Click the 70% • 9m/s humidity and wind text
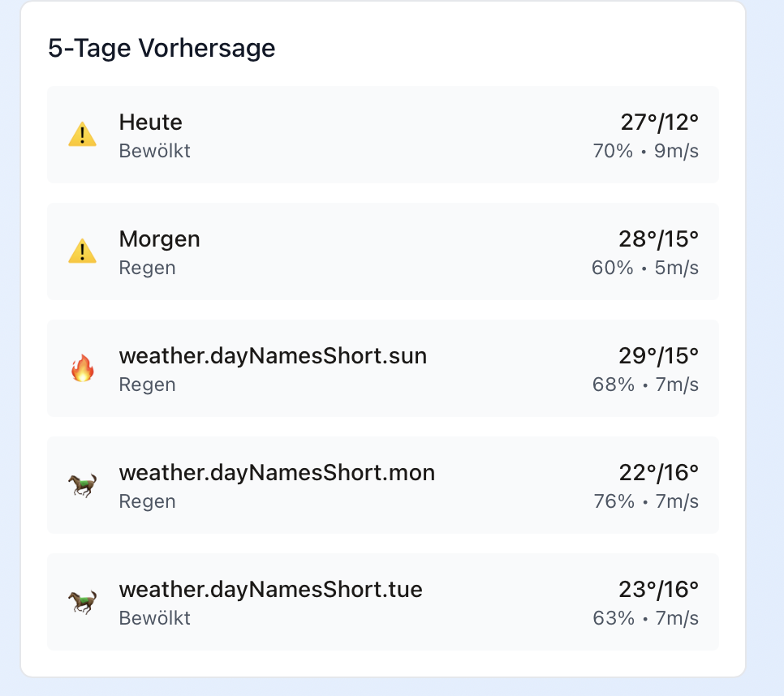This screenshot has width=784, height=696. (x=645, y=151)
